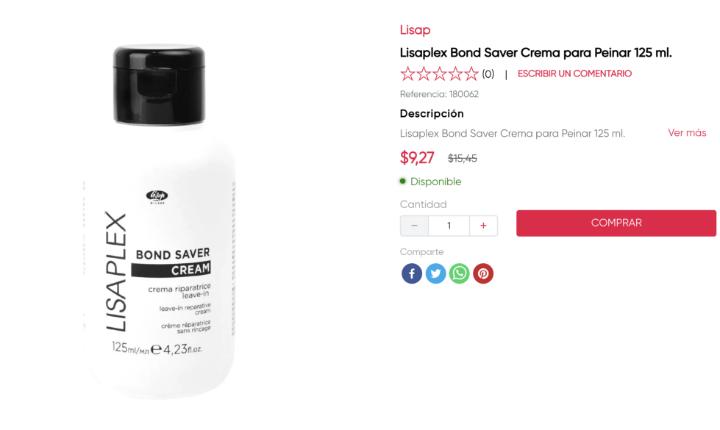Open ESCRIBIR UN COMENTARIO link
This screenshot has height=430, width=720.
point(574,74)
